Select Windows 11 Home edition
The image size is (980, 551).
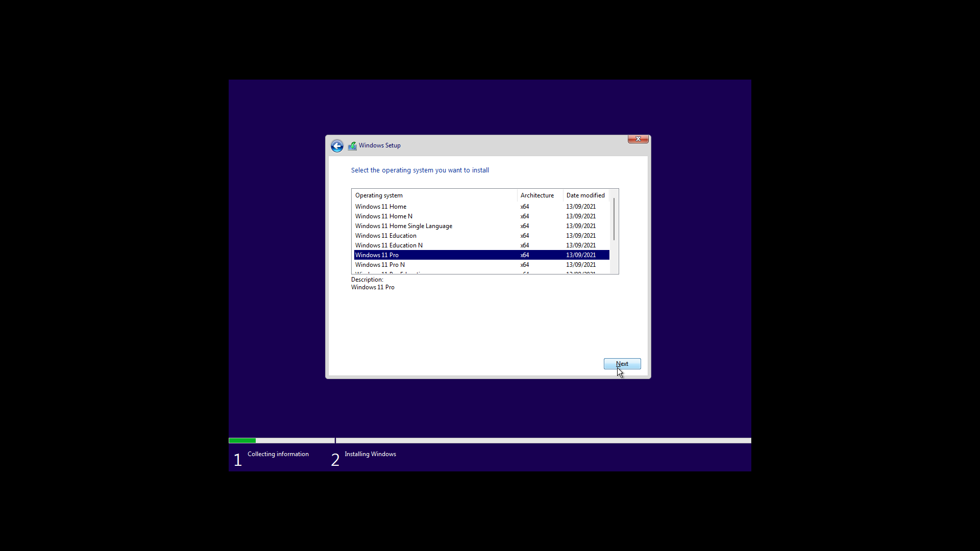381,207
